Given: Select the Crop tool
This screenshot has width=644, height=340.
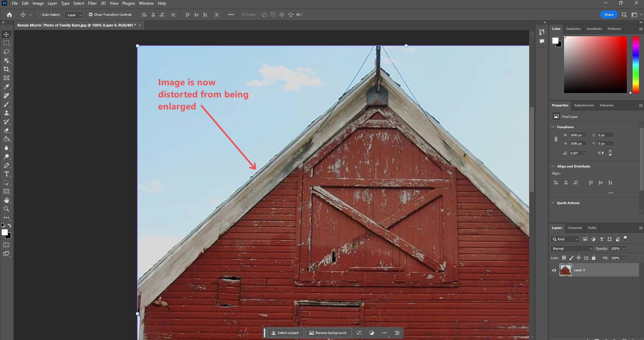Looking at the screenshot, I should (x=7, y=69).
